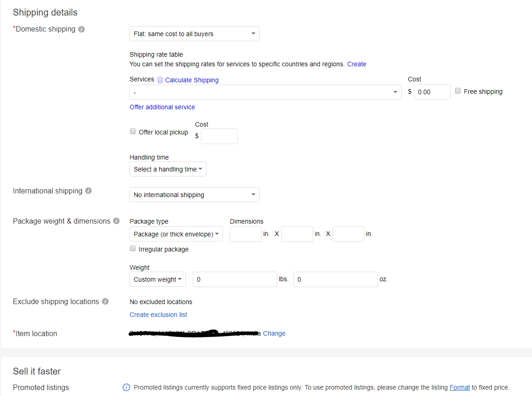Click Offer additional service link
The width and height of the screenshot is (532, 396).
(162, 107)
